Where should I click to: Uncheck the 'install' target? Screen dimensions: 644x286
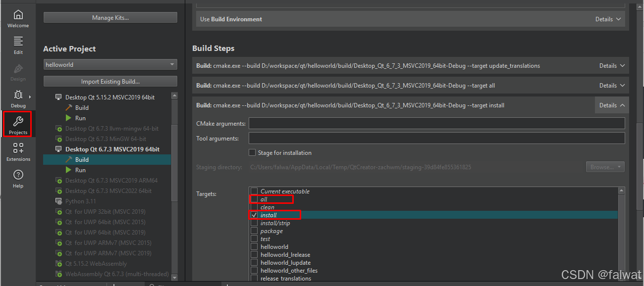coord(254,215)
